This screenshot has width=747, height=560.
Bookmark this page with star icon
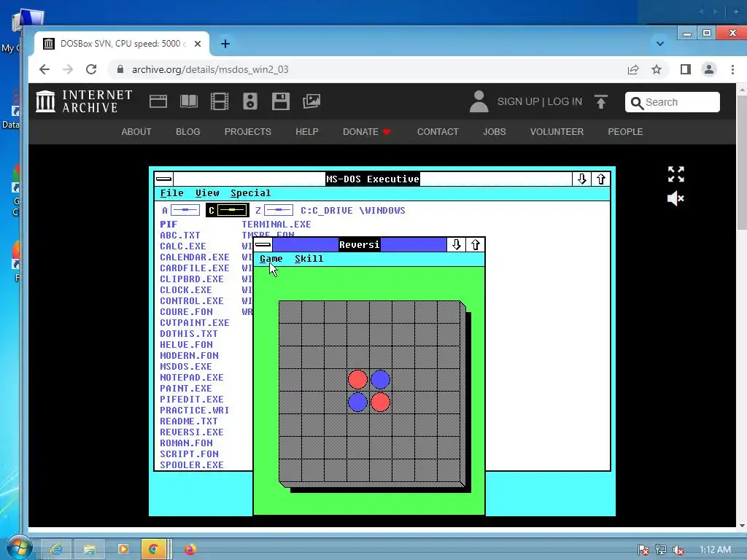(657, 69)
